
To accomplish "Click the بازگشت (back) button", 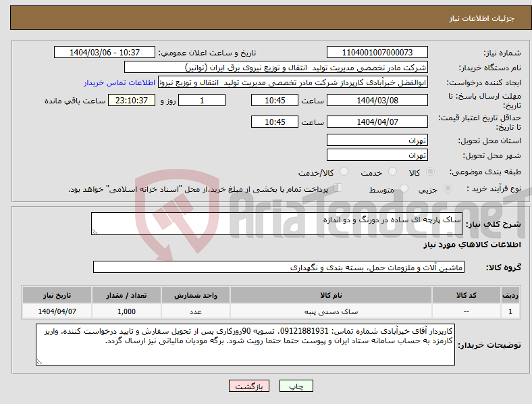I will click(x=249, y=386).
